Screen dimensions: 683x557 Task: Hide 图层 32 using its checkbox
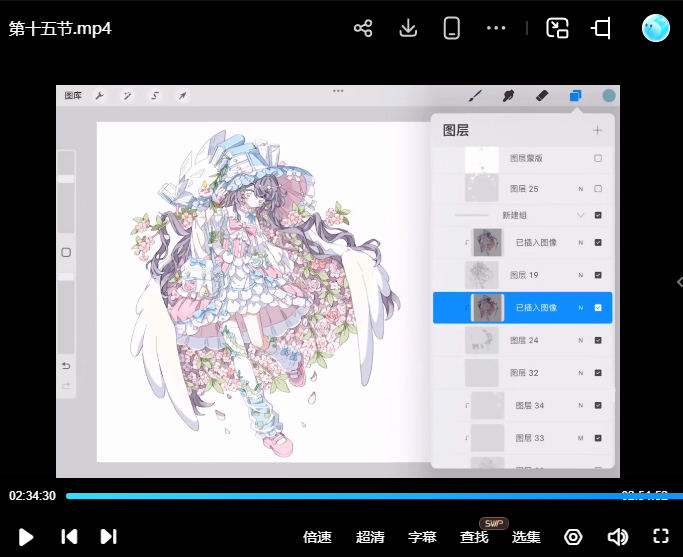(x=598, y=373)
